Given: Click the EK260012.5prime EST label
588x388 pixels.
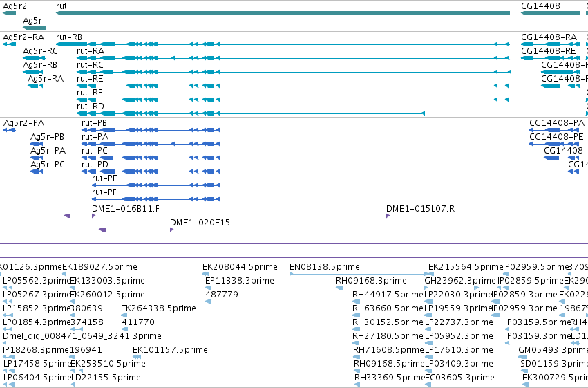Looking at the screenshot, I should click(x=107, y=295).
